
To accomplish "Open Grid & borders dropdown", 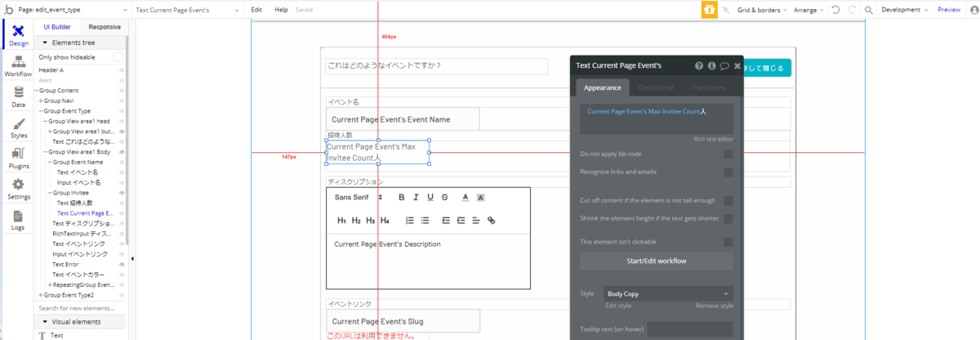I will click(x=762, y=10).
